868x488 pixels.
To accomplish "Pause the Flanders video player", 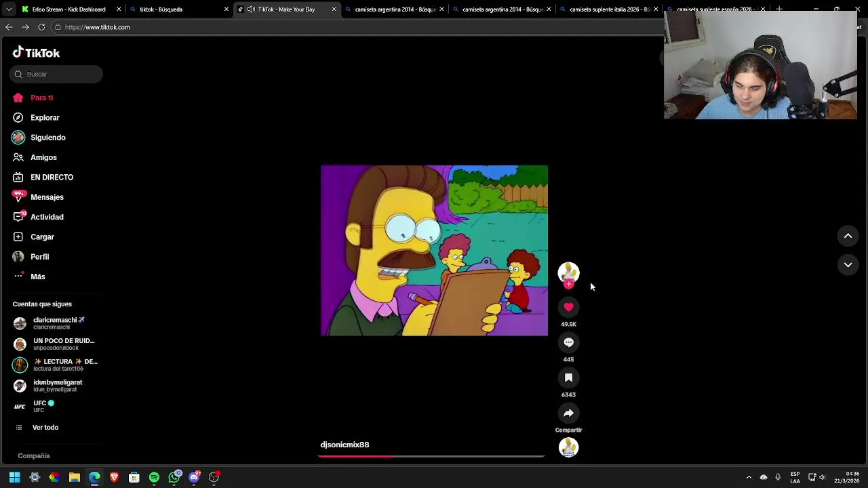I will [434, 251].
